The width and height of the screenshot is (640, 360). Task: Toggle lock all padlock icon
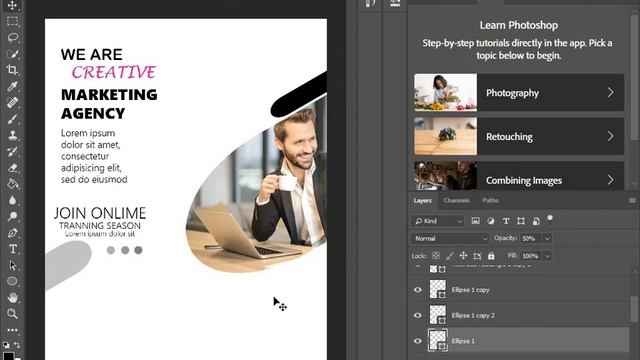click(x=491, y=256)
